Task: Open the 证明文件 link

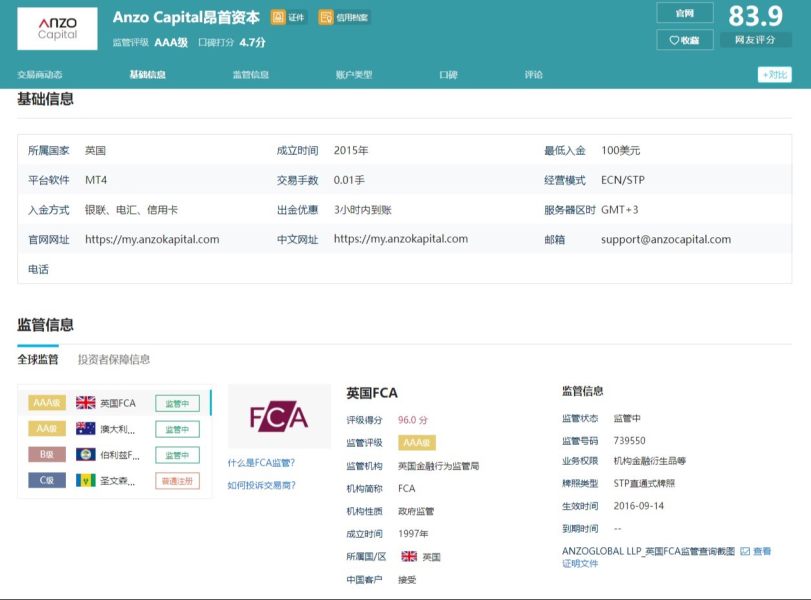Action: coord(580,563)
